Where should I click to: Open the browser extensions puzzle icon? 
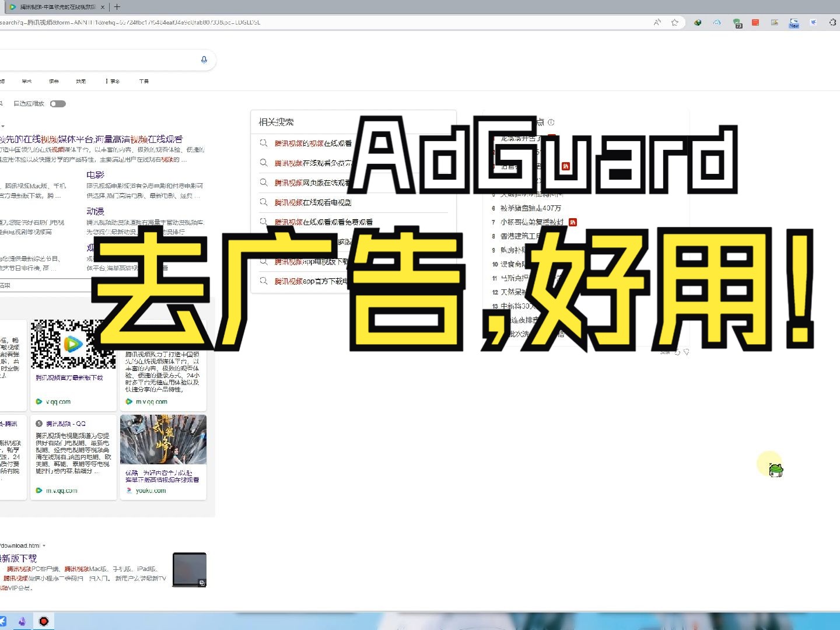click(832, 22)
